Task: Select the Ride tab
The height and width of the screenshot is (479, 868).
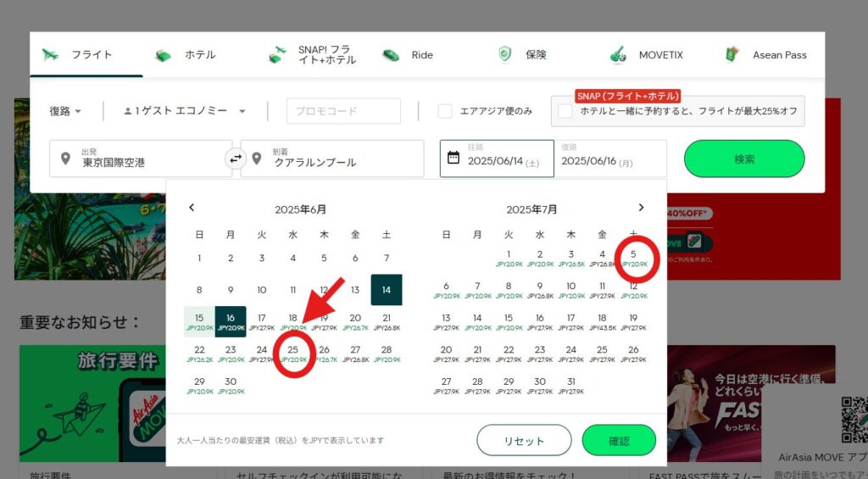Action: click(x=426, y=55)
